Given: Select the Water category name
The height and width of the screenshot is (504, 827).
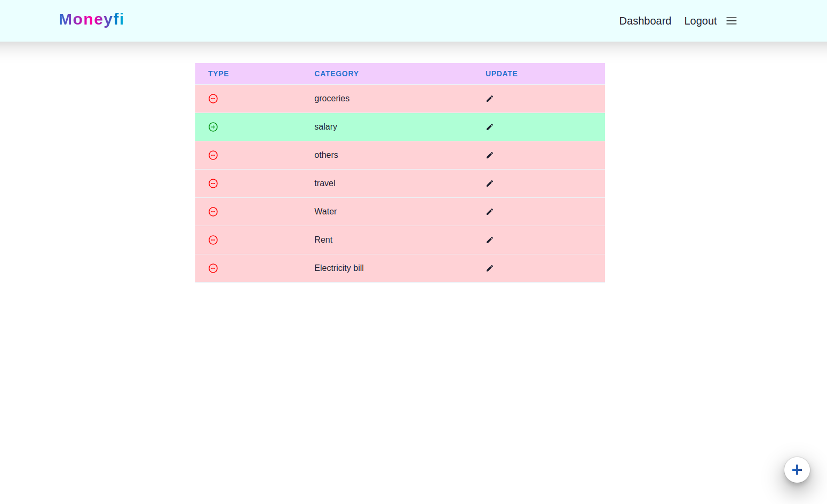Looking at the screenshot, I should pyautogui.click(x=325, y=212).
